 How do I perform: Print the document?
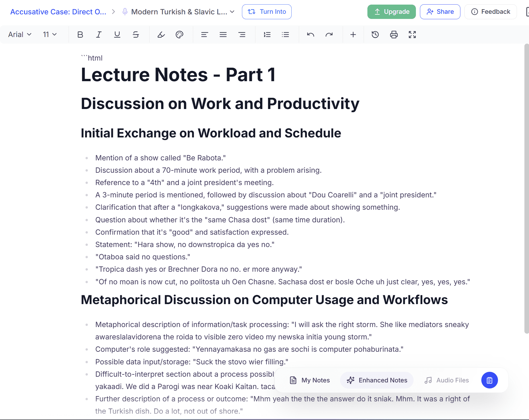click(x=394, y=35)
